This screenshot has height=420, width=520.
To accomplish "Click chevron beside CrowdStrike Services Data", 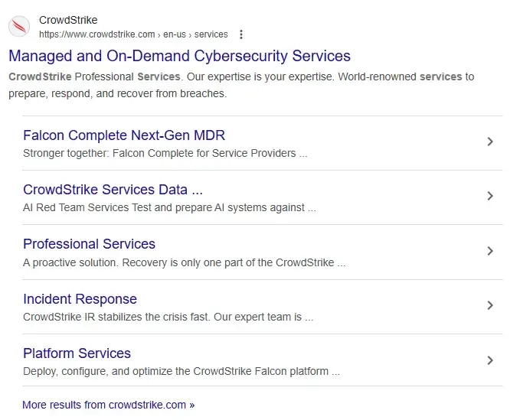I will coord(490,196).
